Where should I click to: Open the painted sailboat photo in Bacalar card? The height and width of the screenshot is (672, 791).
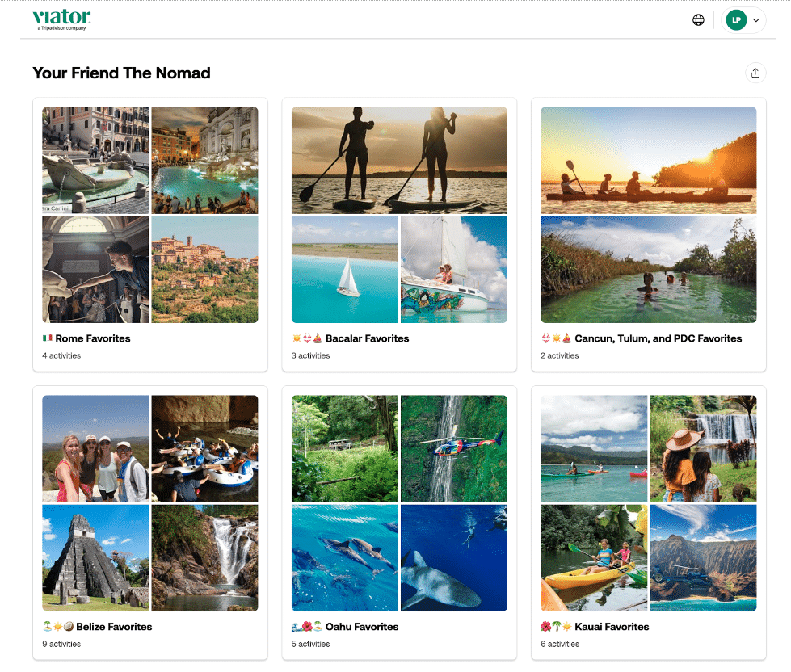pos(454,269)
